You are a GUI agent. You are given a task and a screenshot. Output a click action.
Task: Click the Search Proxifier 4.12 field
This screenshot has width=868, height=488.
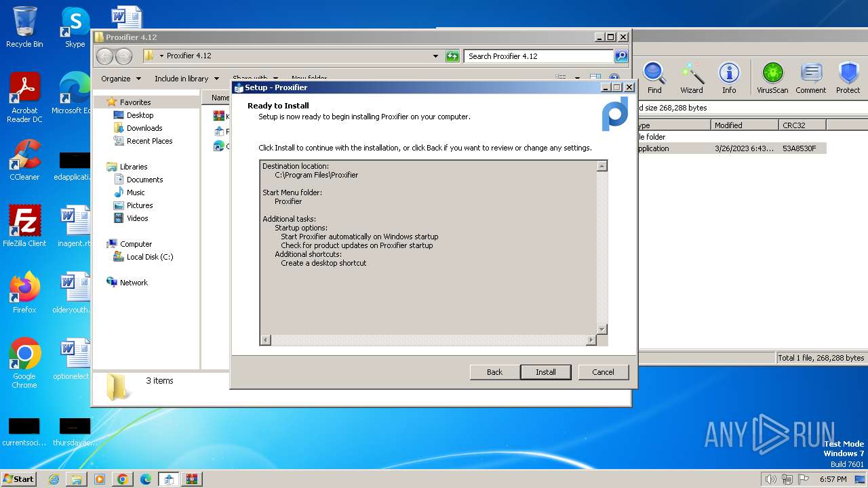coord(539,56)
